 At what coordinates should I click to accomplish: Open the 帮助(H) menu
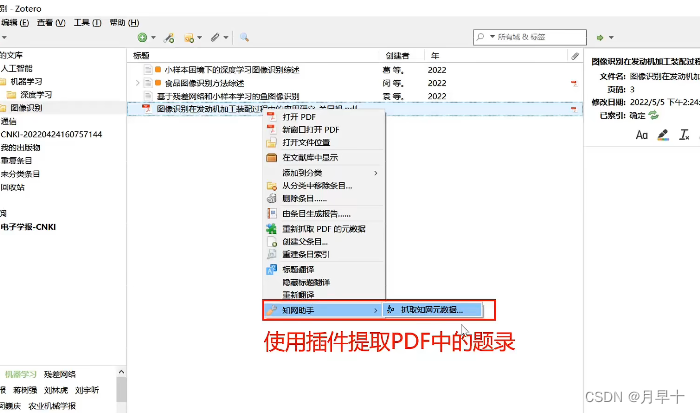point(124,22)
